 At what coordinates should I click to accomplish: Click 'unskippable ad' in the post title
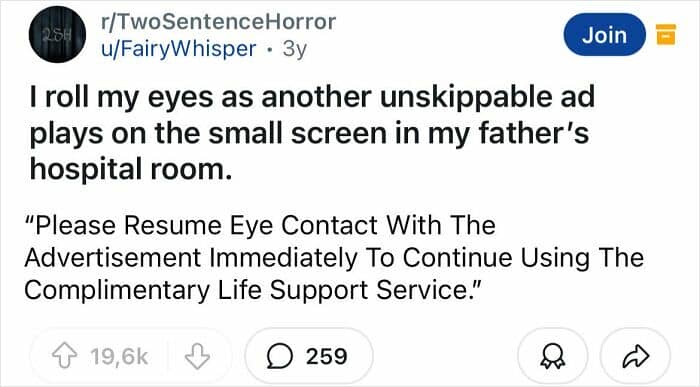(488, 97)
